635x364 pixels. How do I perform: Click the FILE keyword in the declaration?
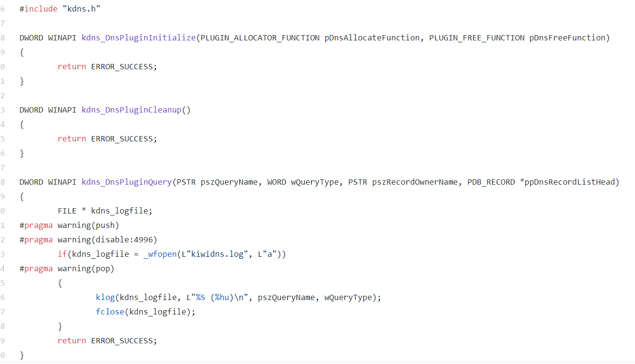coord(67,211)
